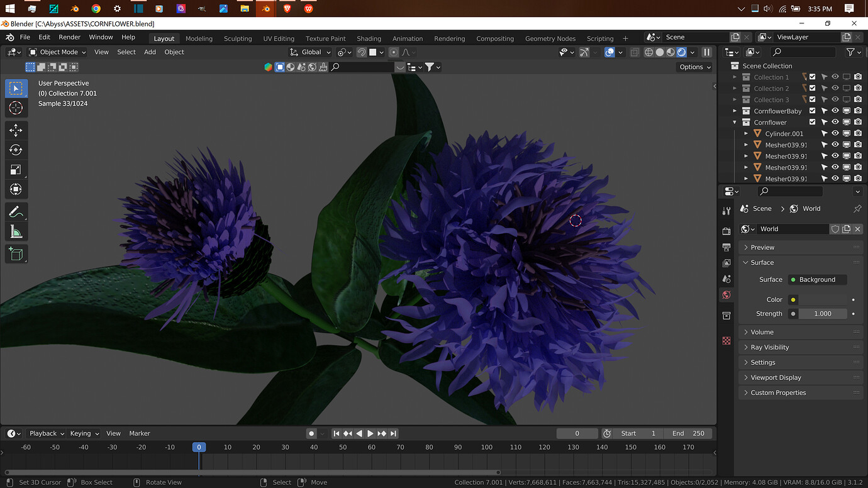868x488 pixels.
Task: Open the Texture properties tab
Action: pos(726,340)
